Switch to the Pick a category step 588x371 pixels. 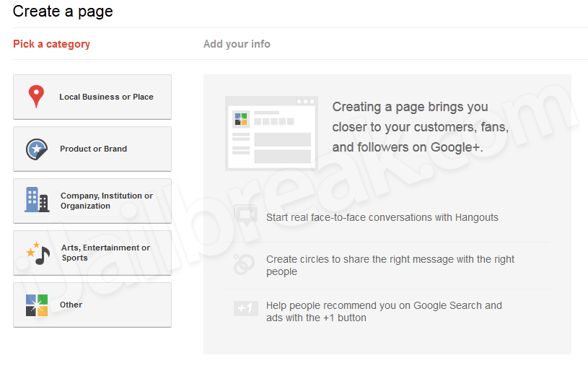pyautogui.click(x=51, y=44)
